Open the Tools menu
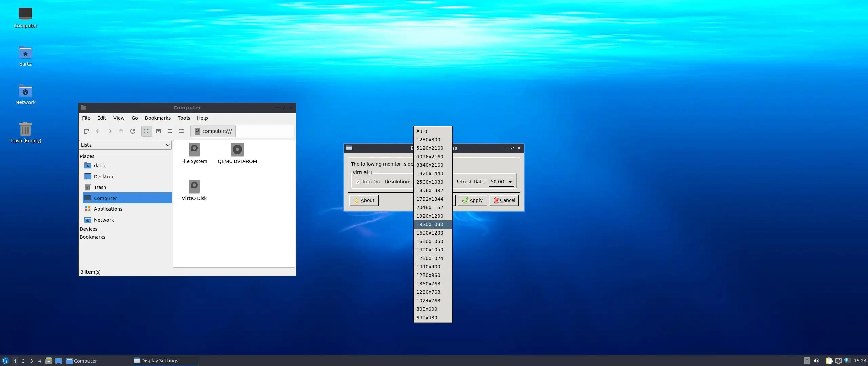Viewport: 868px width, 366px height. (183, 118)
